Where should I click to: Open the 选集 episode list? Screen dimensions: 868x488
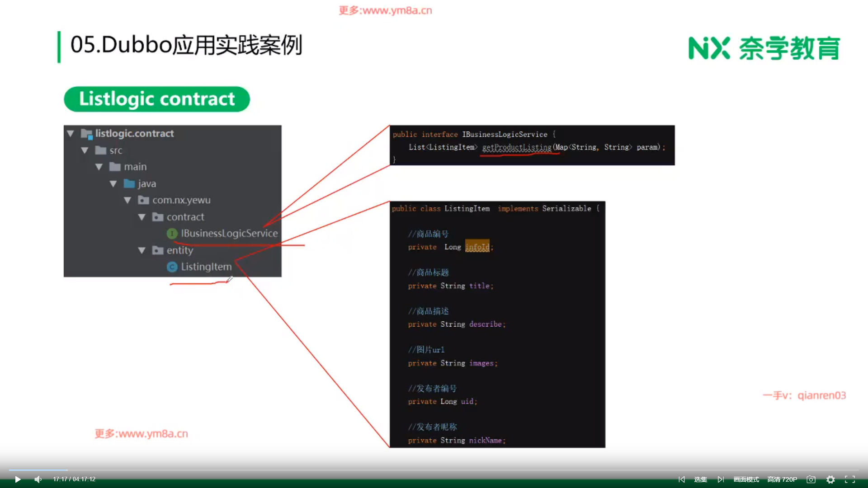tap(700, 479)
